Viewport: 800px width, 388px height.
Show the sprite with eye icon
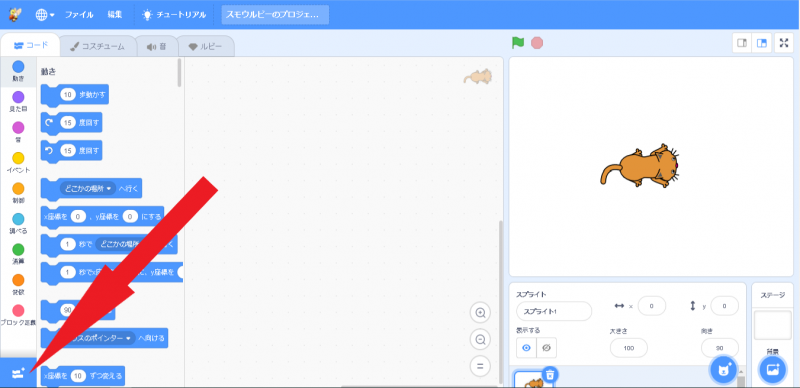(526, 348)
